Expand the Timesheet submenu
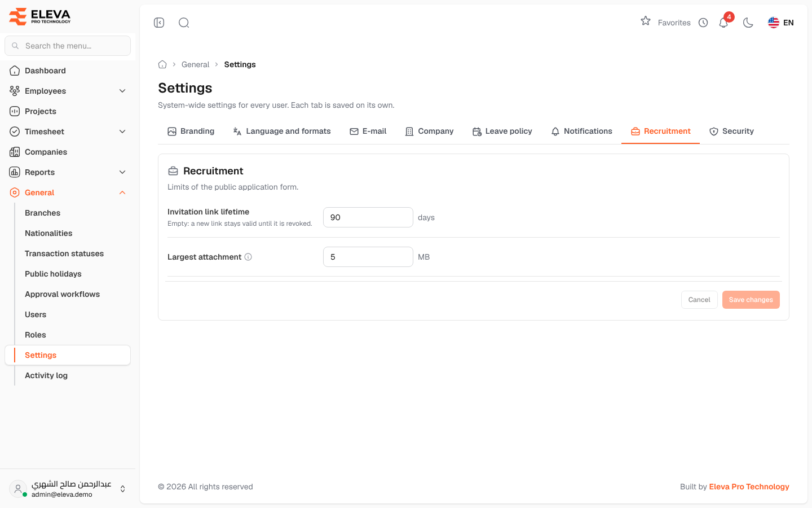The image size is (812, 508). (122, 132)
